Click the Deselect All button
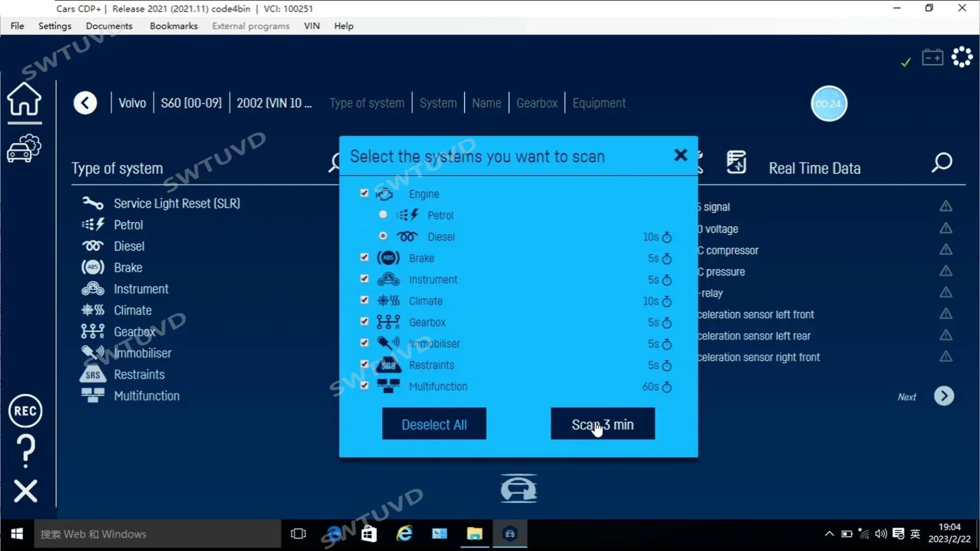The height and width of the screenshot is (551, 980). (433, 424)
